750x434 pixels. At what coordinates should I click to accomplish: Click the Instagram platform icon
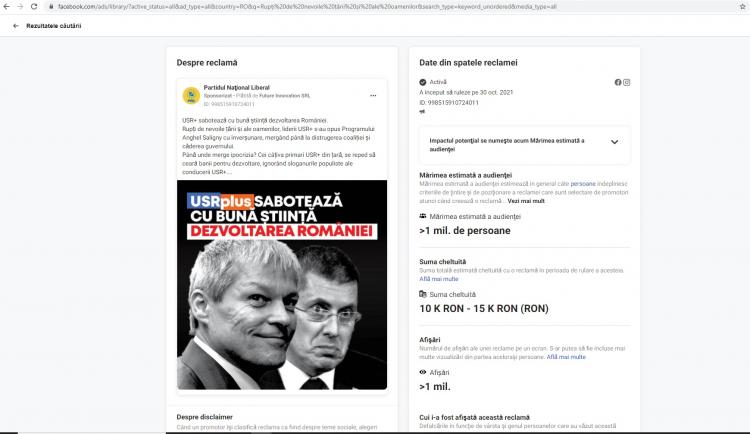pyautogui.click(x=627, y=82)
